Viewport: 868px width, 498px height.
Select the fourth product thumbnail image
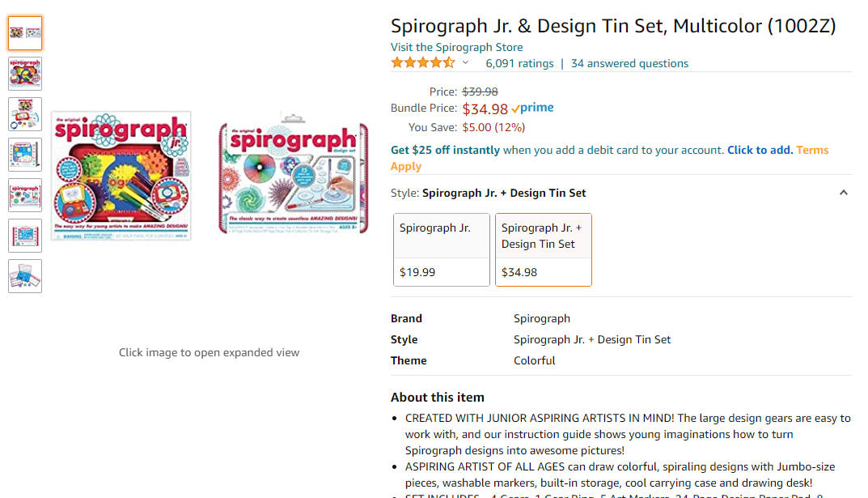pyautogui.click(x=25, y=155)
